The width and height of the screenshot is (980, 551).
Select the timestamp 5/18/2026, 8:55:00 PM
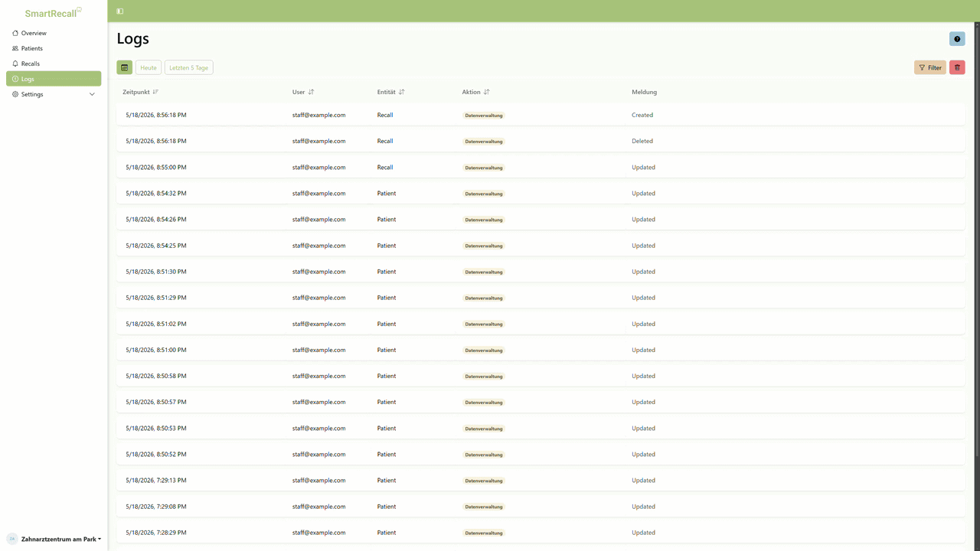[x=156, y=167]
